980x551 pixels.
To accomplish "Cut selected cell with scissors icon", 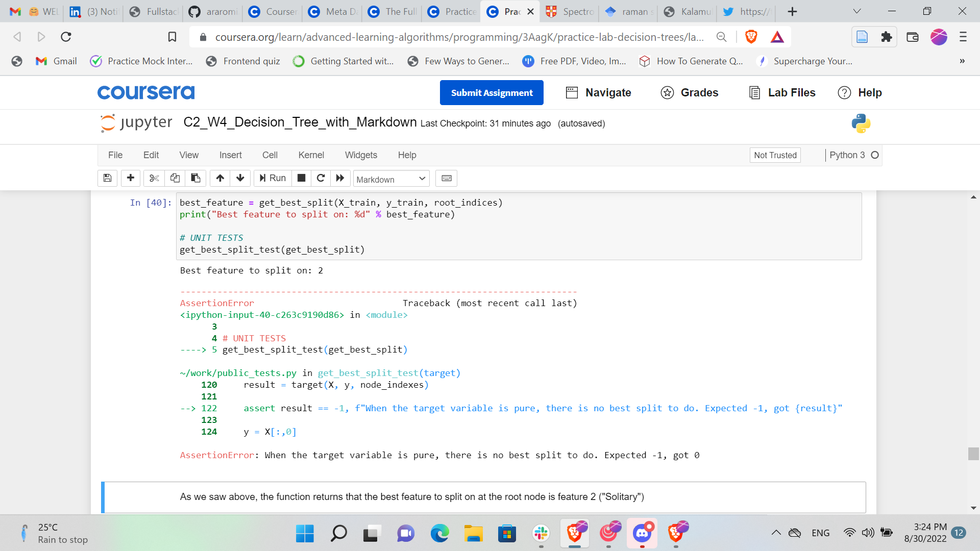I will pyautogui.click(x=154, y=178).
